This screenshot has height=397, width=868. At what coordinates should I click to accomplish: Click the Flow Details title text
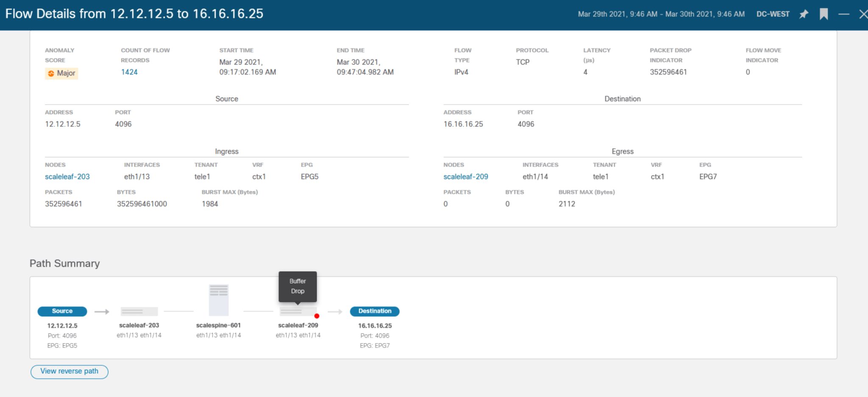coord(134,14)
